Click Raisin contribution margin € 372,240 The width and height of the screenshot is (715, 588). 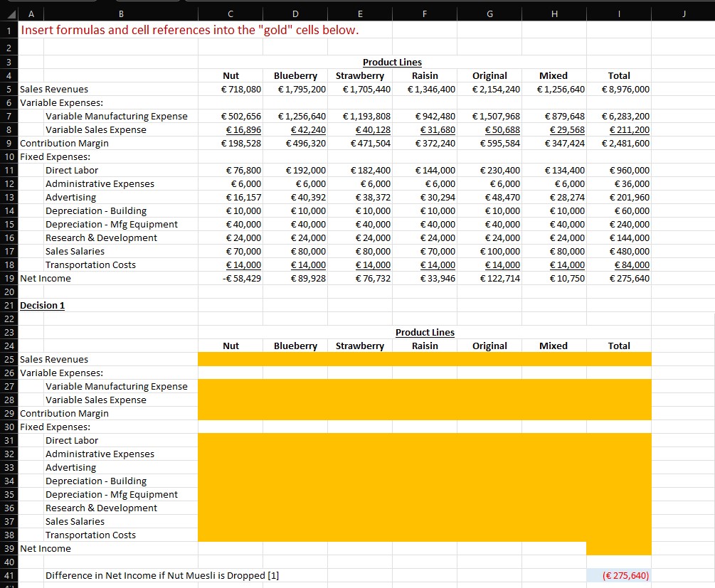click(435, 143)
